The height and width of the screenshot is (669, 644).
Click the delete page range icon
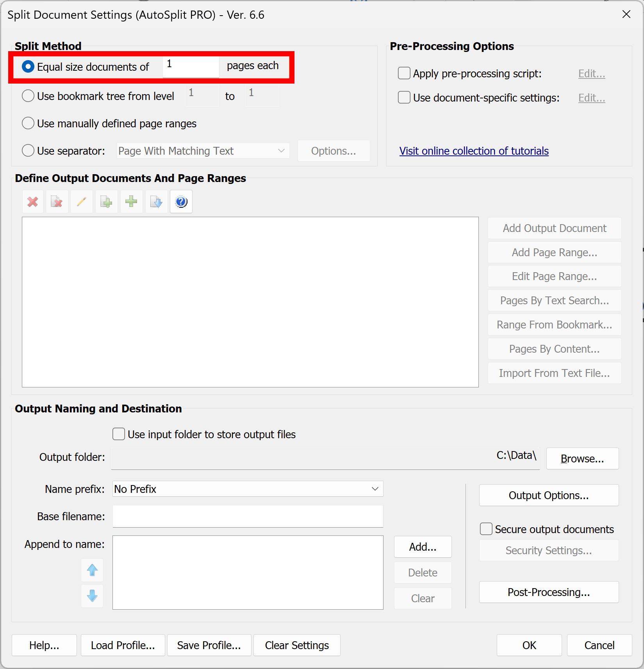(57, 202)
